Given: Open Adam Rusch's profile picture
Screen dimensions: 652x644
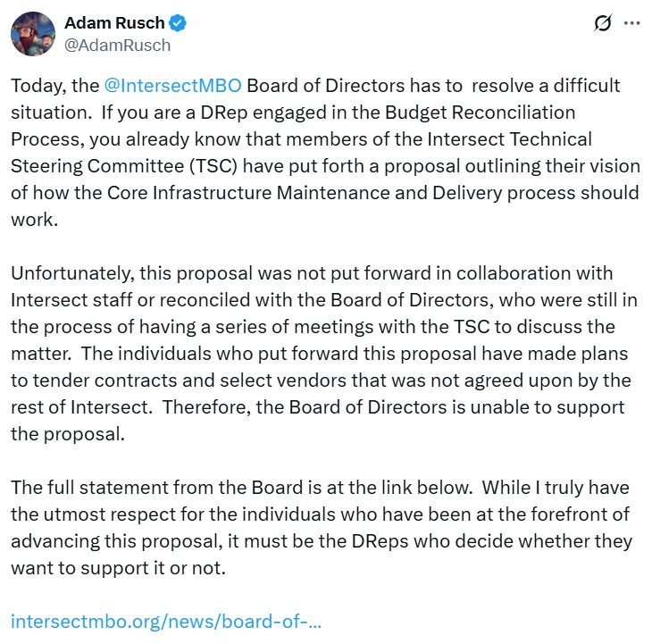Looking at the screenshot, I should click(x=32, y=33).
